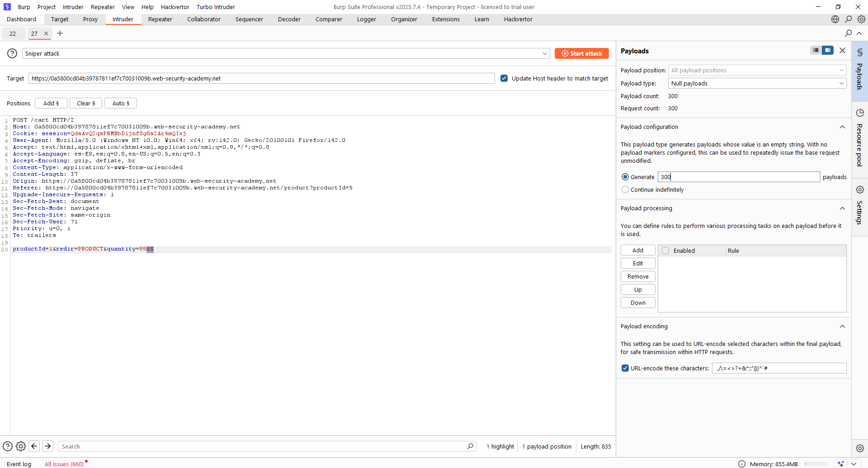The height and width of the screenshot is (468, 868).
Task: Collapse the Payload processing section
Action: coord(842,208)
